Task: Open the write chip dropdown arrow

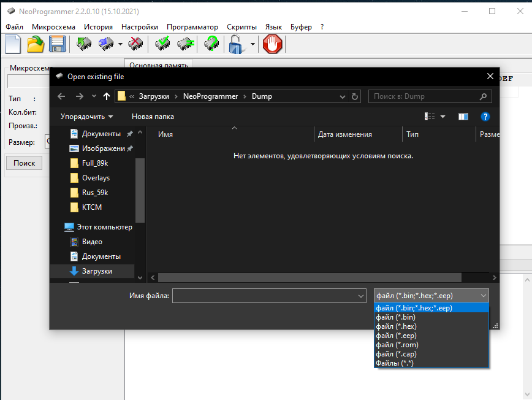Action: click(x=120, y=44)
